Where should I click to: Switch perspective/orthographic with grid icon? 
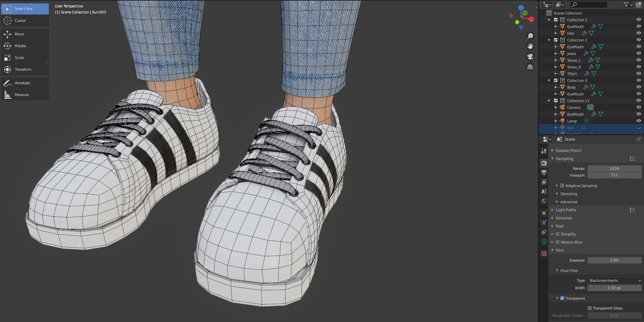(x=530, y=67)
